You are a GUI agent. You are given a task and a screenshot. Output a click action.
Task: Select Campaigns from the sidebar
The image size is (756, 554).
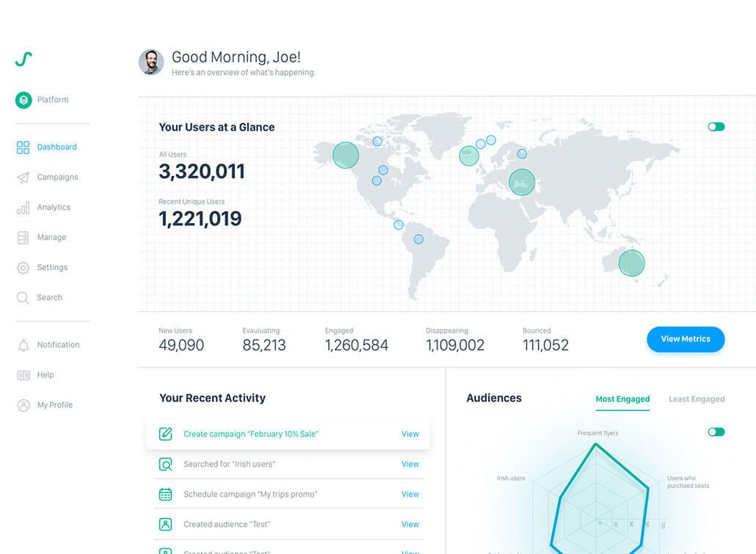[x=58, y=177]
